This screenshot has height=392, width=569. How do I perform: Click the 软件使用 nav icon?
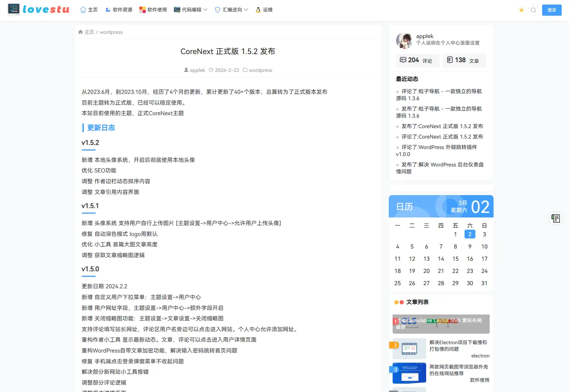tap(143, 9)
